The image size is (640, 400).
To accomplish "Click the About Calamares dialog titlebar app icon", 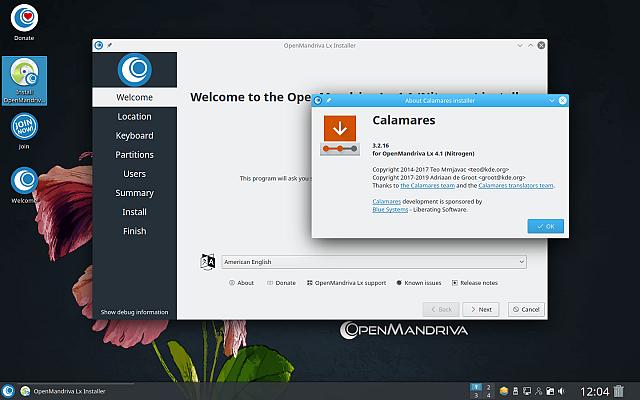I will pos(318,100).
